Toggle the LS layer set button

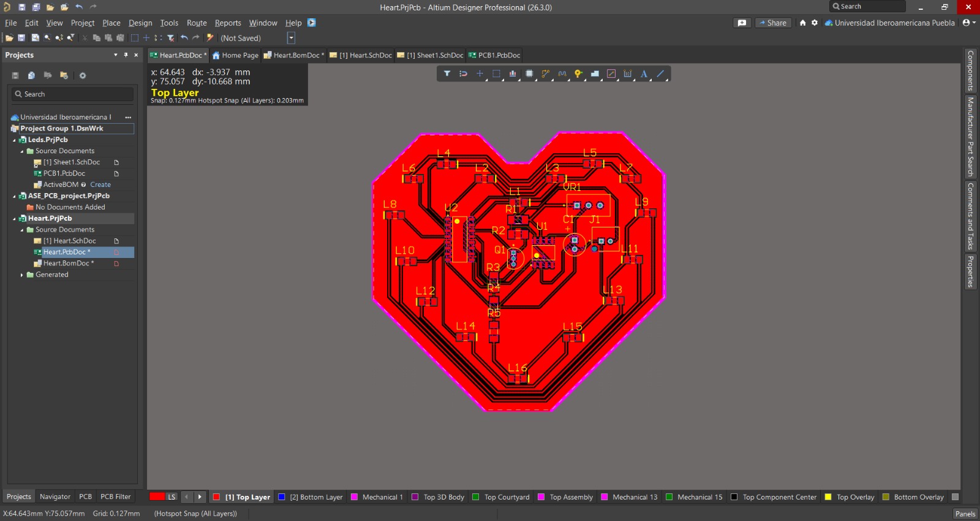(x=171, y=497)
